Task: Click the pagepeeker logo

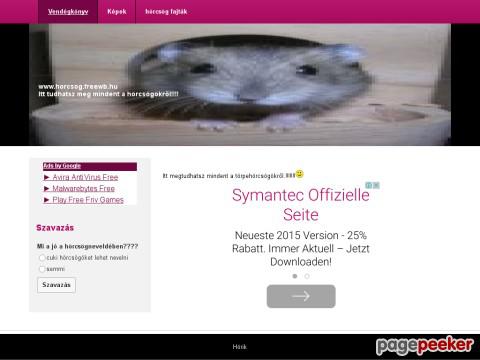Action: [x=425, y=346]
